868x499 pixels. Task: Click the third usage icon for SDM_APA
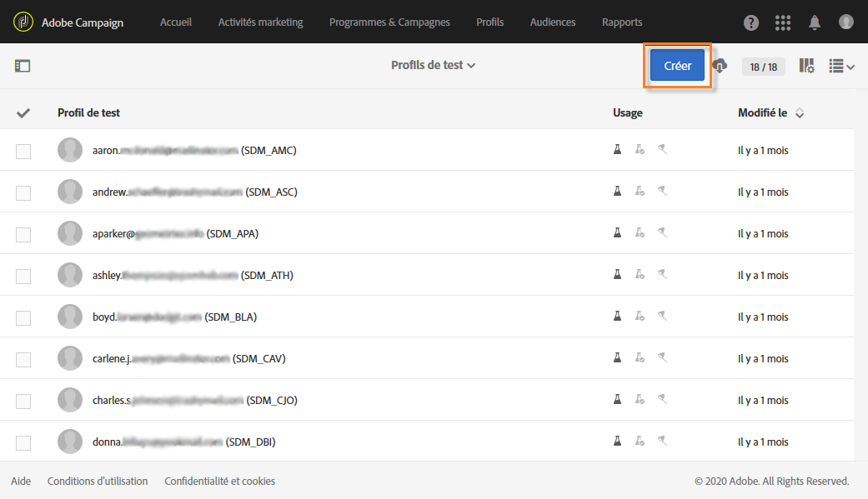(x=662, y=232)
